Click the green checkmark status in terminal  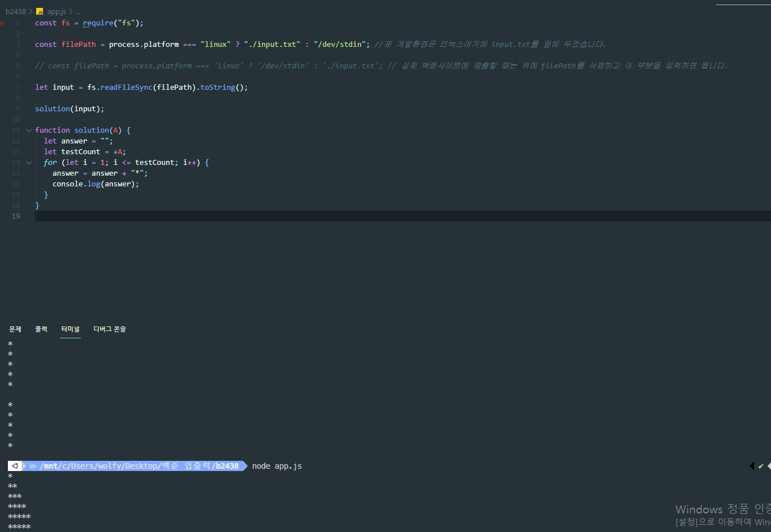761,466
